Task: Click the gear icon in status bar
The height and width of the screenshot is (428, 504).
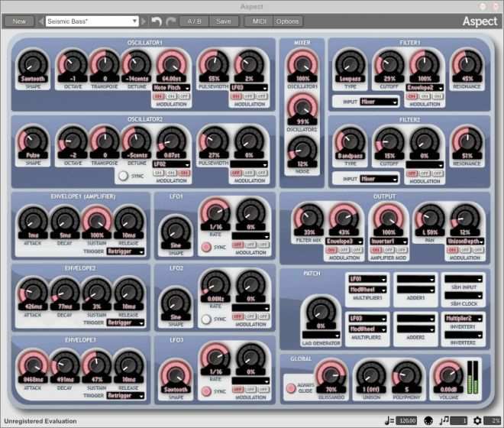Action: pos(477,420)
